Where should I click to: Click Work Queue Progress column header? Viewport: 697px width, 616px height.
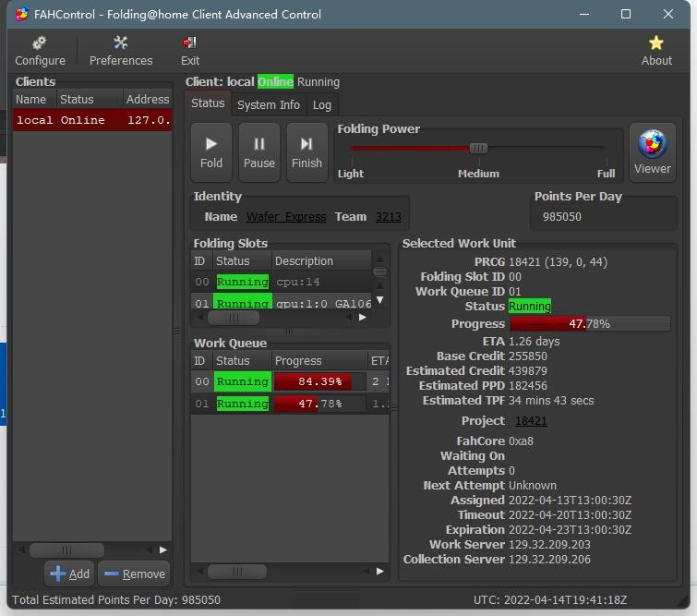click(x=319, y=361)
